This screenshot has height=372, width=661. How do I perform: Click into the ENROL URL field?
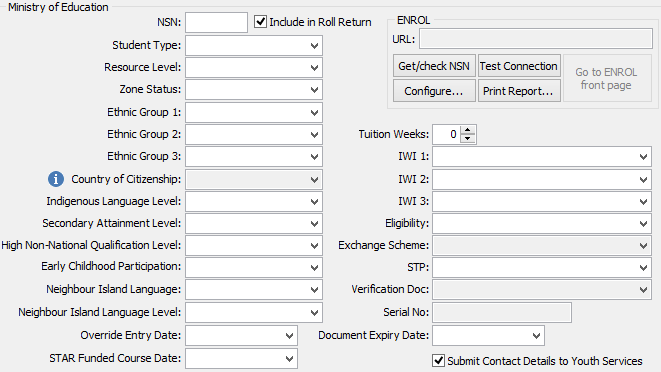[536, 38]
